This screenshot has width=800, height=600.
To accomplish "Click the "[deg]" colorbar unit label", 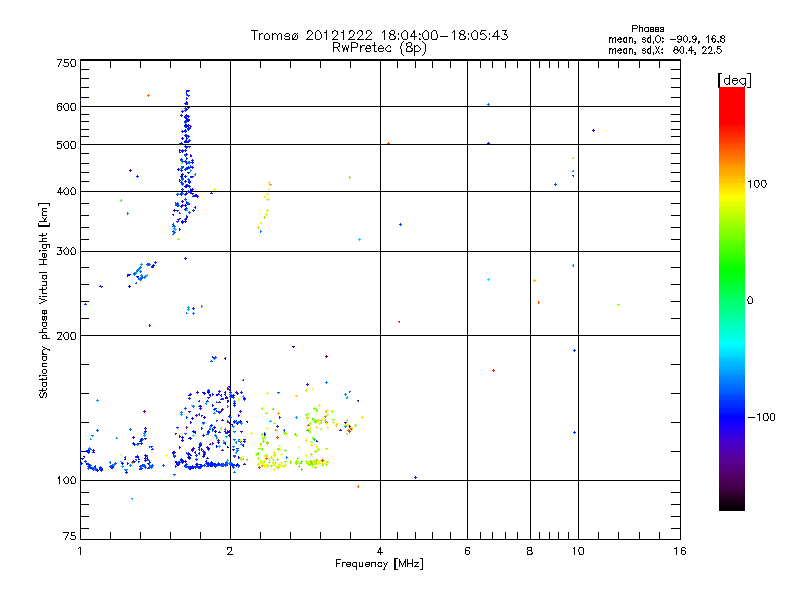I will point(734,80).
